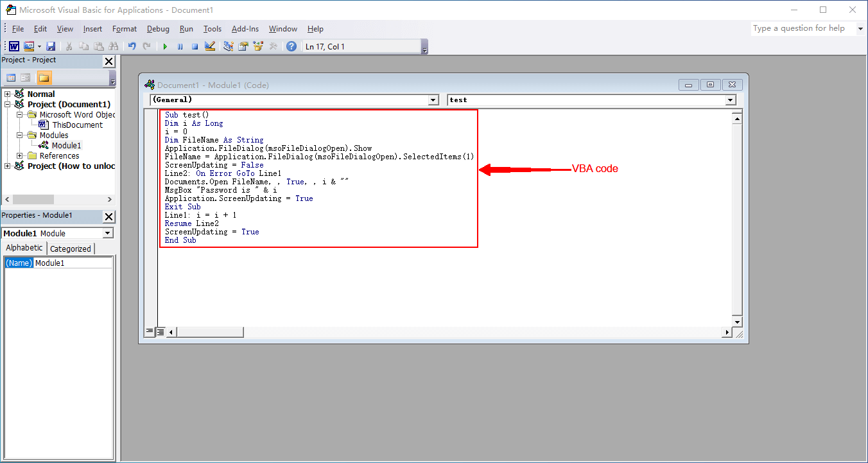Viewport: 868px width, 463px height.
Task: Select the Normal project tree item
Action: click(41, 94)
